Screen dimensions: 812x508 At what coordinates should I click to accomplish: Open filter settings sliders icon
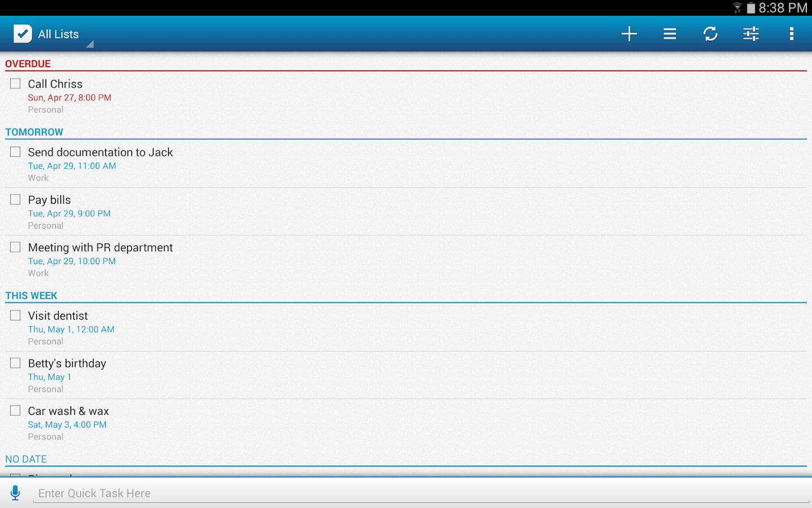(x=751, y=34)
